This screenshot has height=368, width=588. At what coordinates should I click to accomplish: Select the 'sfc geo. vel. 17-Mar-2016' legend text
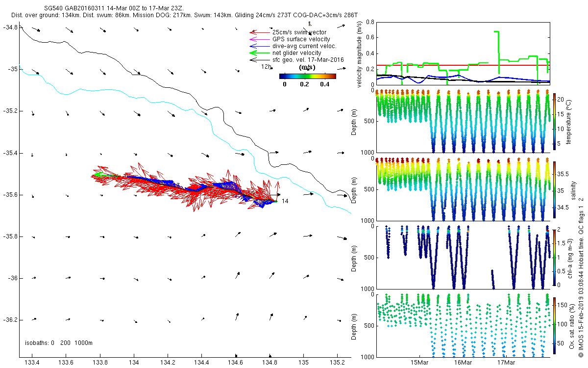tap(308, 60)
